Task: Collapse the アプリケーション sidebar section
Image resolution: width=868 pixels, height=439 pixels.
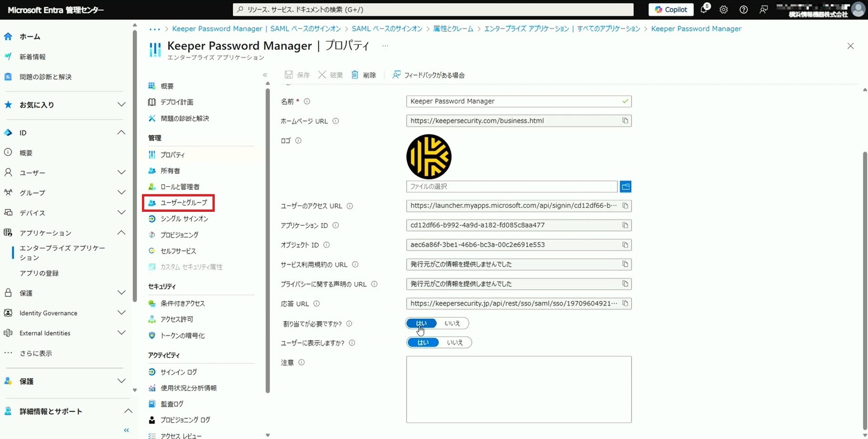Action: point(121,233)
